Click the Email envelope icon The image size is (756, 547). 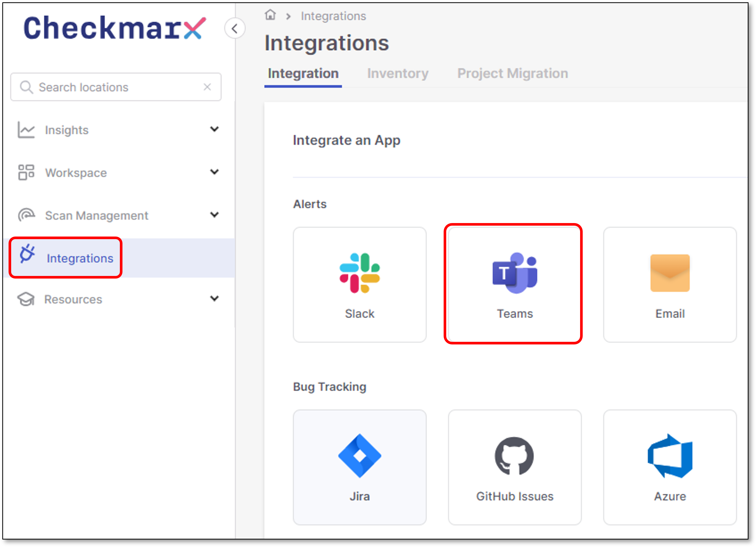(670, 273)
